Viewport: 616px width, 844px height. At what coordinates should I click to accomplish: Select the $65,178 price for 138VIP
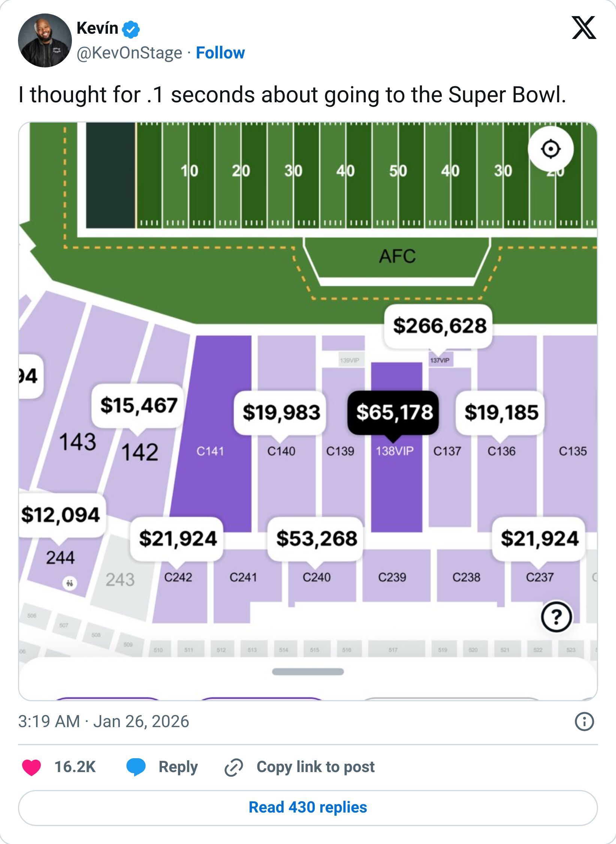pos(393,412)
